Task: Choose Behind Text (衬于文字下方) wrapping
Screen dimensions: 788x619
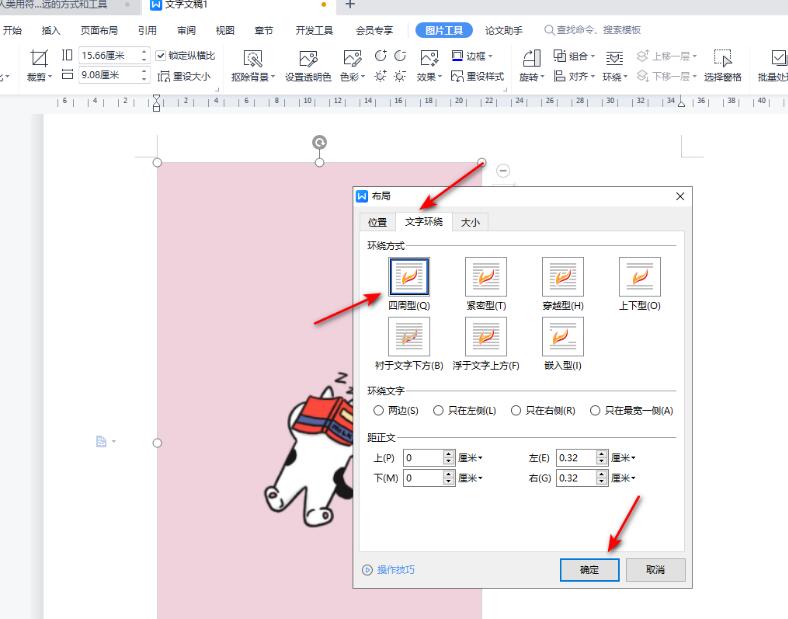Action: [409, 337]
